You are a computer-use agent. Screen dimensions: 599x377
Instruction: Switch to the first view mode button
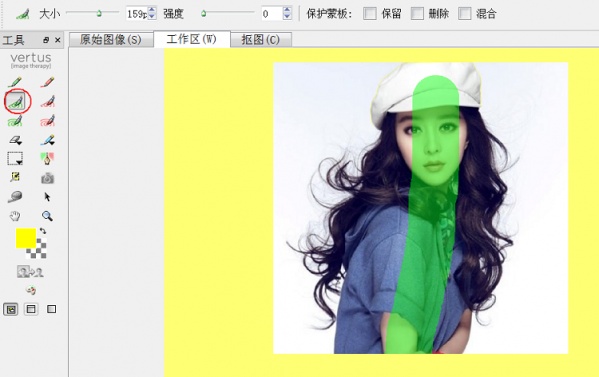[11, 309]
